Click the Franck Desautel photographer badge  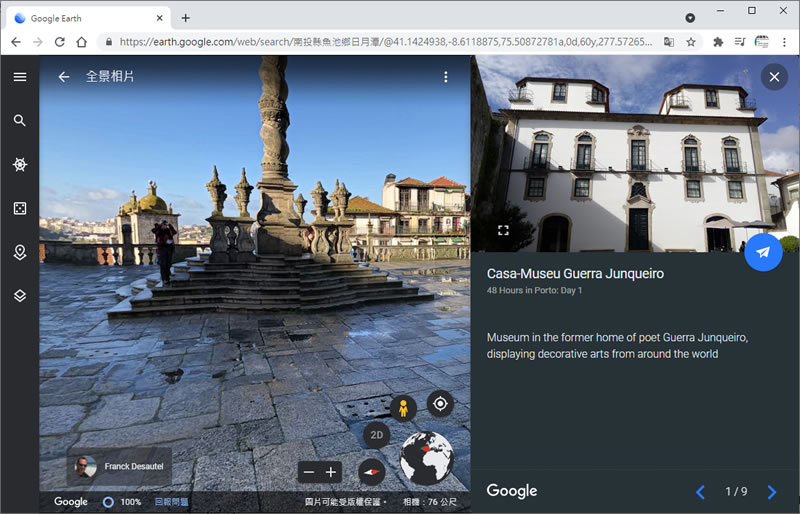pos(119,466)
